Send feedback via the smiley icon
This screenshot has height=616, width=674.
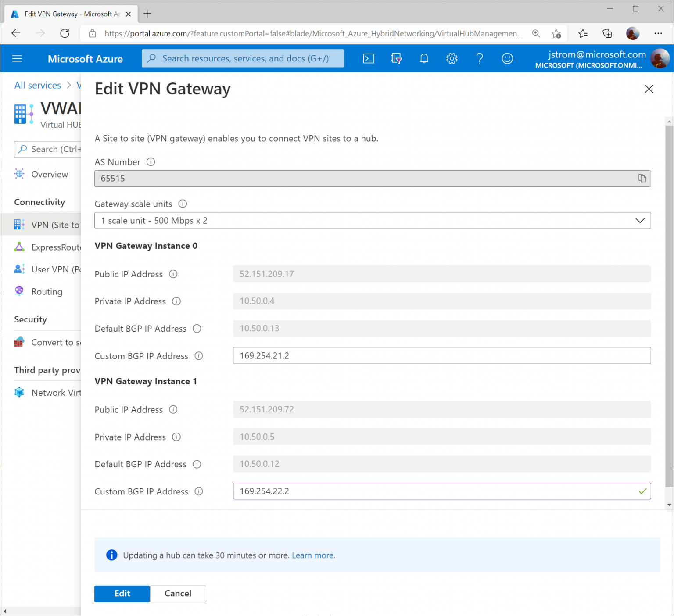tap(507, 58)
